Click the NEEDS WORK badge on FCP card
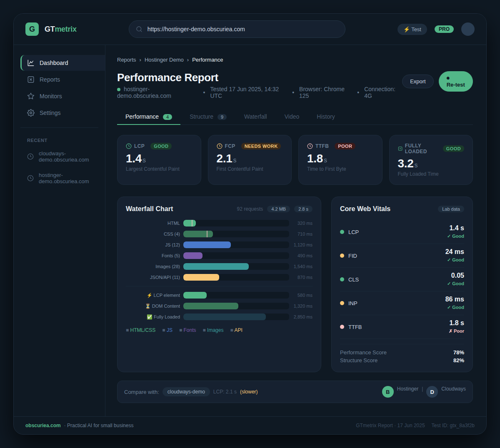Image resolution: width=500 pixels, height=448 pixels. (261, 146)
